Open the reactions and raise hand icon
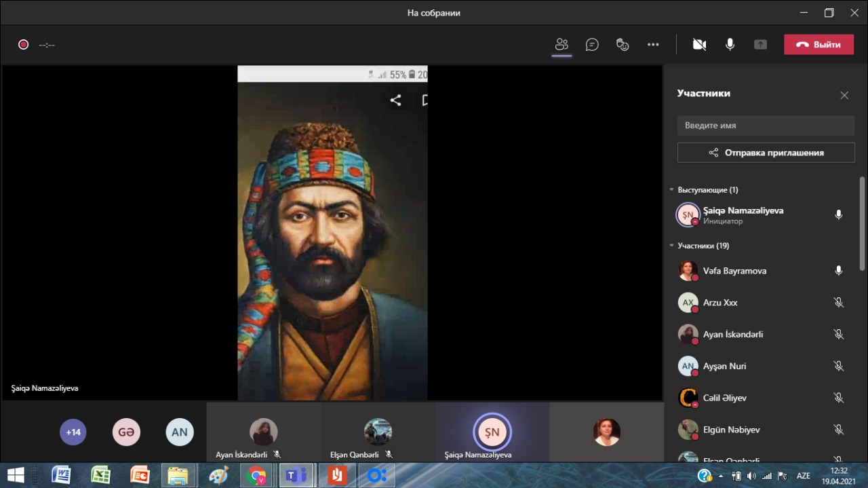Viewport: 868px width, 488px height. click(x=623, y=45)
